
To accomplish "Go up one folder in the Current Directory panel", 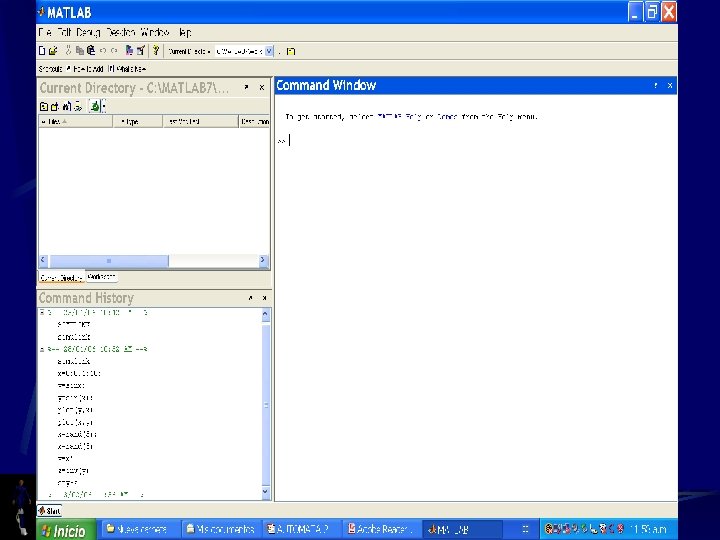I will (43, 105).
